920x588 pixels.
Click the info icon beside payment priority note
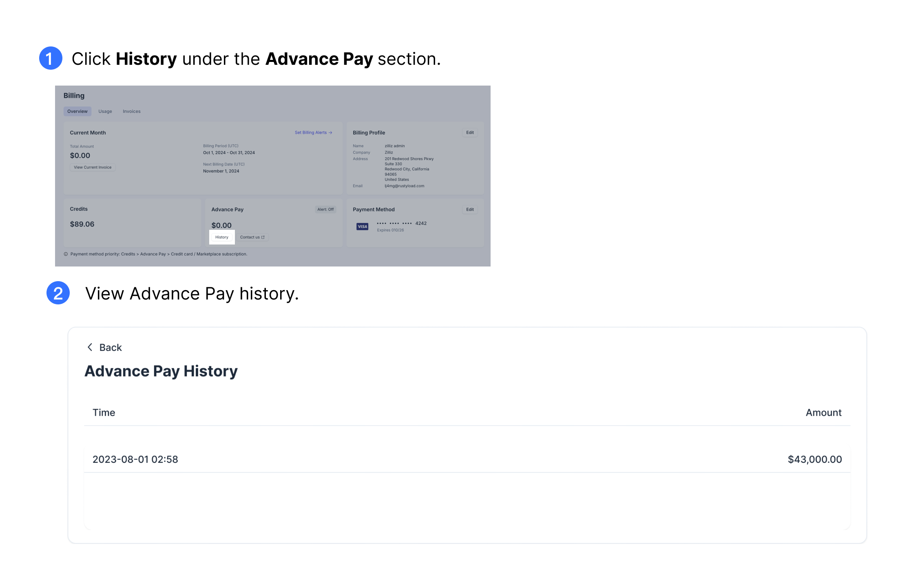point(66,254)
